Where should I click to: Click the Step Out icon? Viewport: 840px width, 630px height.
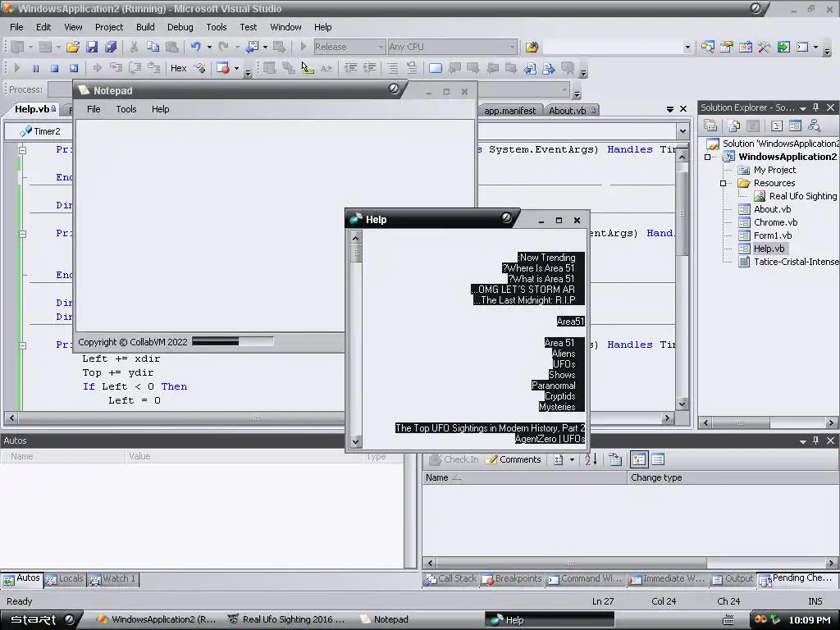[153, 68]
